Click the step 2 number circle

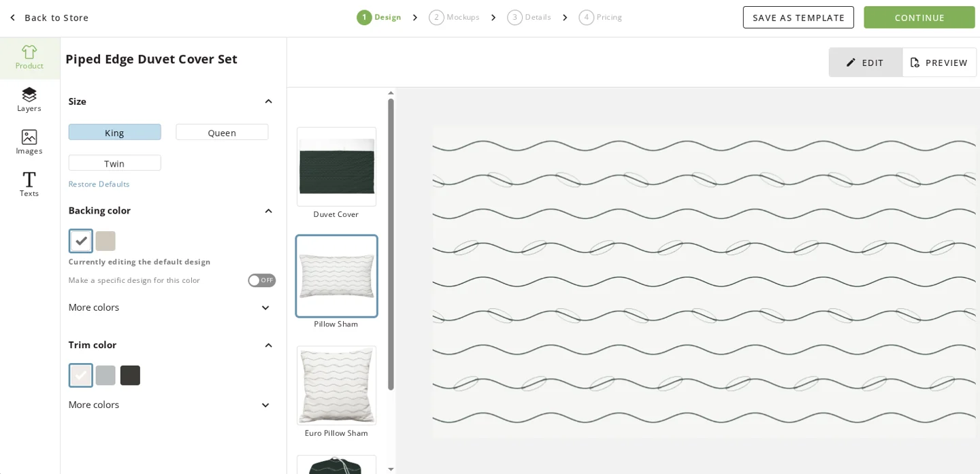tap(436, 18)
